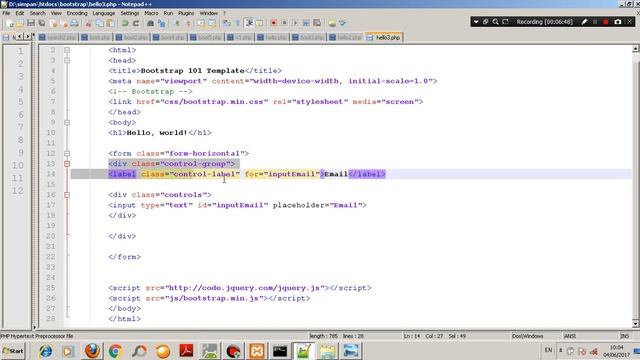
Task: Open Google Chrome from the taskbar
Action: click(116, 351)
